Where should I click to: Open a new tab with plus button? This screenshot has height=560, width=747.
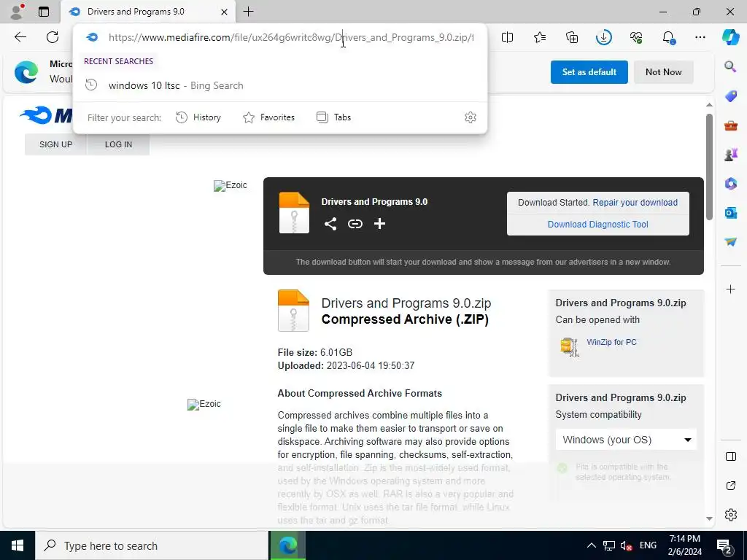coord(248,12)
